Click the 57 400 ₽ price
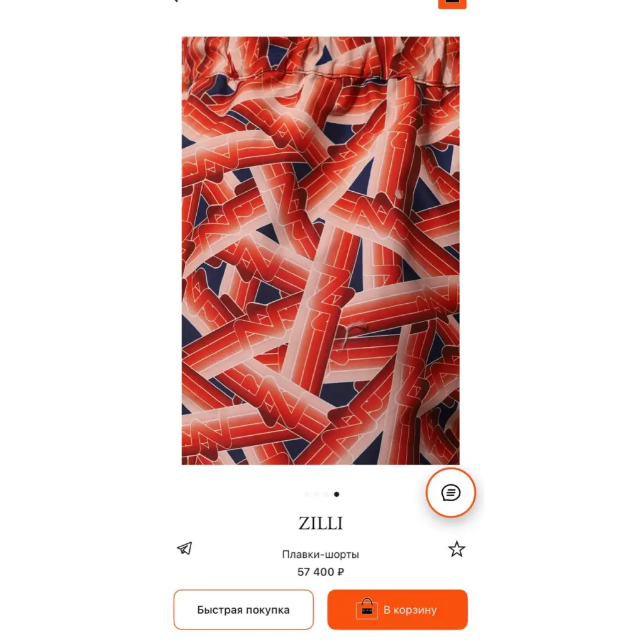This screenshot has width=644, height=644. [x=320, y=572]
